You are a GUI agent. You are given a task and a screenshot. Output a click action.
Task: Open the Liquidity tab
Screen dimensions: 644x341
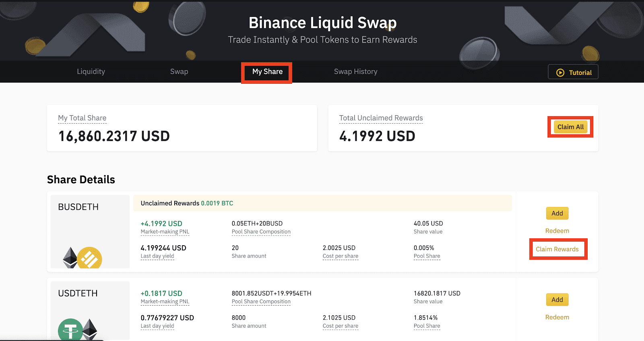[x=91, y=72]
